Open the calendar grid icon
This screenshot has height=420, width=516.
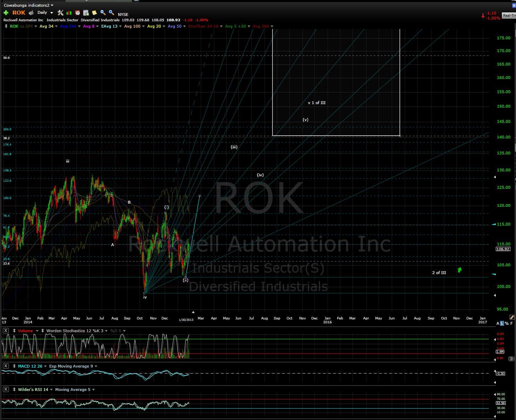point(86,13)
